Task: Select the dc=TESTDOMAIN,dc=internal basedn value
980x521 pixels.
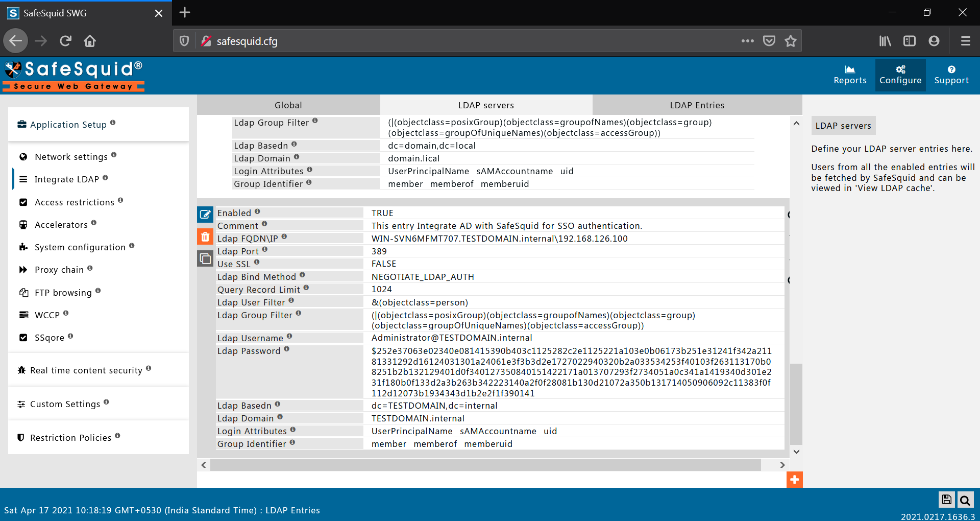Action: coord(434,406)
